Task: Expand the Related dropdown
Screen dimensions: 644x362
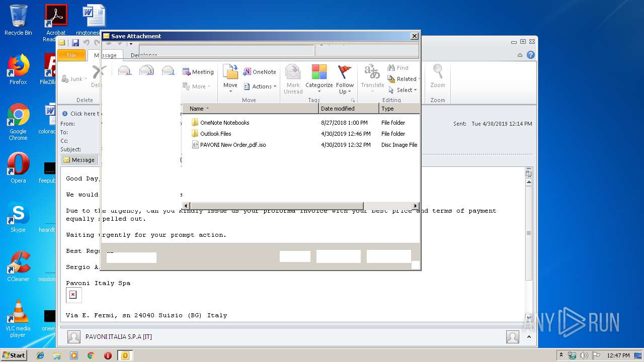Action: pyautogui.click(x=403, y=79)
